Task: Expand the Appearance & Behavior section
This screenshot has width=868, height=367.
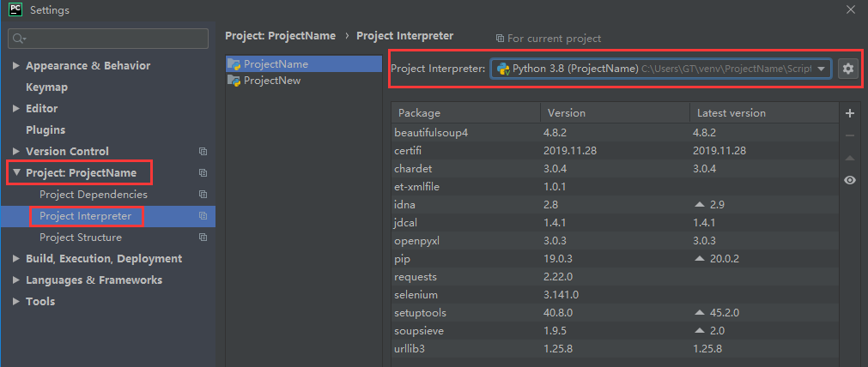Action: 16,66
